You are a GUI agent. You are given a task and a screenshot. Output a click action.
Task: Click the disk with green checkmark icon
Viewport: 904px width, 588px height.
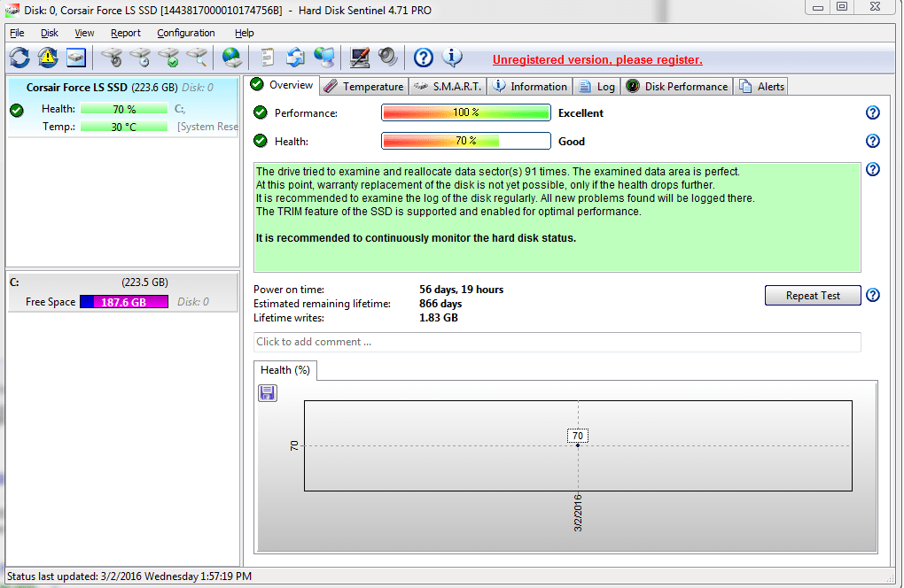tap(169, 58)
